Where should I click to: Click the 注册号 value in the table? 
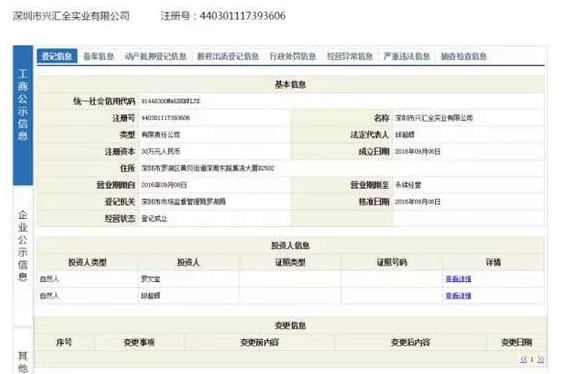coord(165,118)
